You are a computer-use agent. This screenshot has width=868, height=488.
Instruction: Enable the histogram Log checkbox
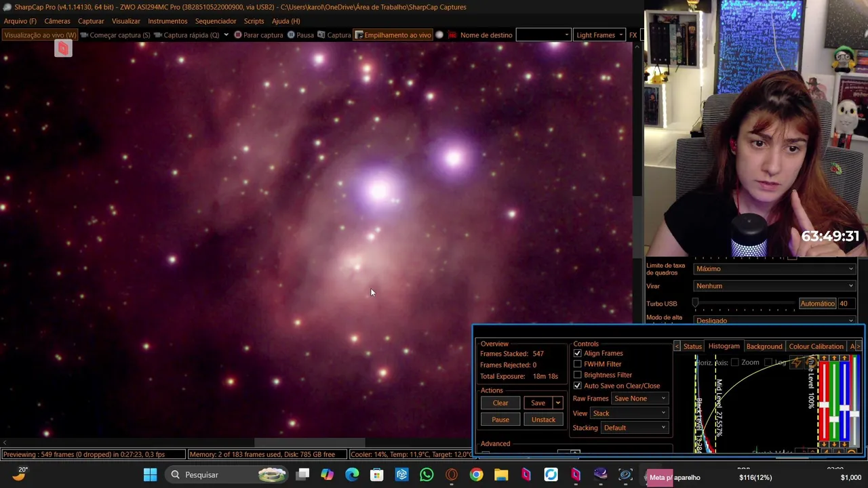tap(768, 363)
